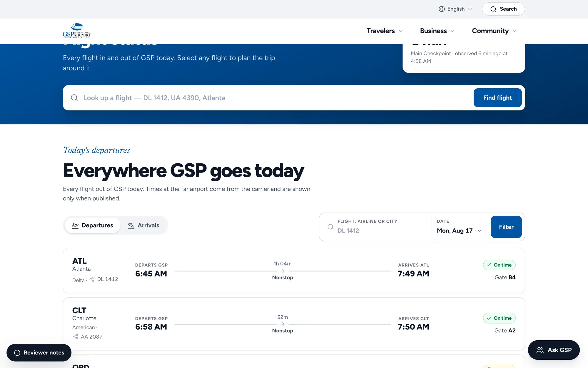Expand the Business menu

click(x=437, y=31)
